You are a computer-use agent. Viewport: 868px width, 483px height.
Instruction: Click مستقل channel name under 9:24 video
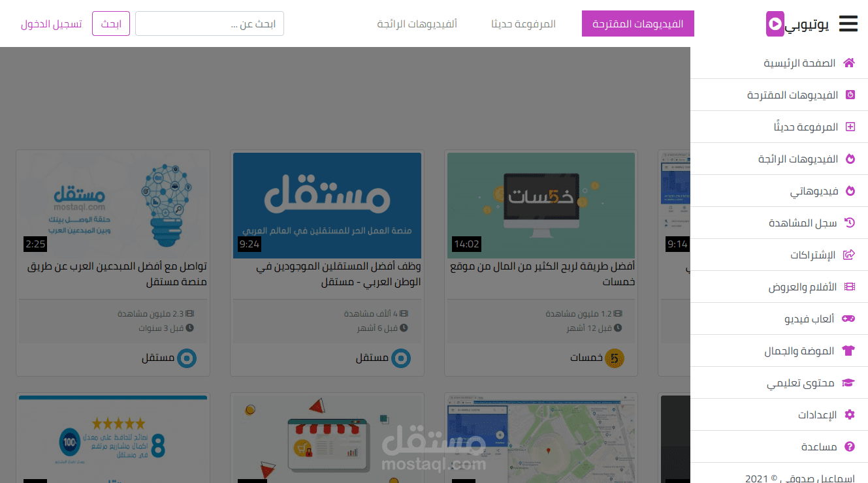tap(372, 358)
